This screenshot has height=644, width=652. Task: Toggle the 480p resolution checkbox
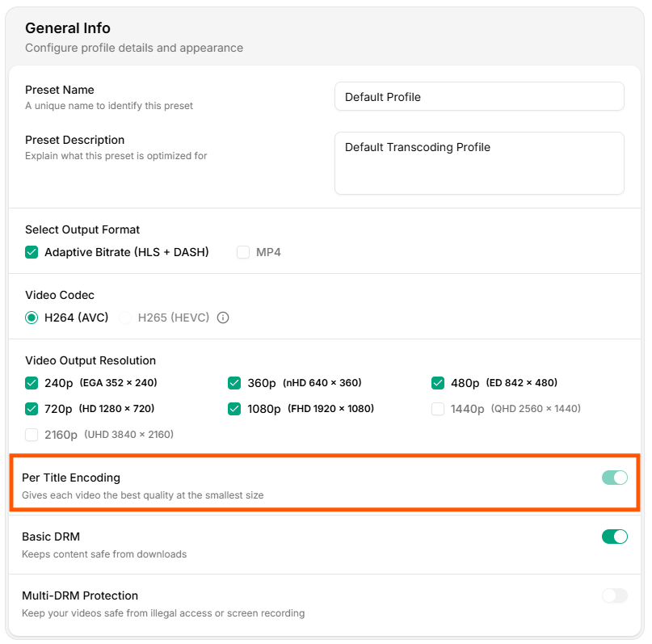coord(438,383)
